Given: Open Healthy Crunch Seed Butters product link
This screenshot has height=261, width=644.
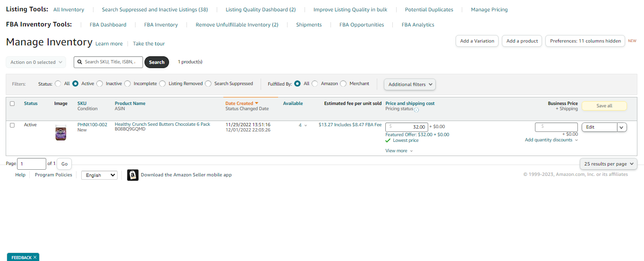Looking at the screenshot, I should pyautogui.click(x=162, y=124).
